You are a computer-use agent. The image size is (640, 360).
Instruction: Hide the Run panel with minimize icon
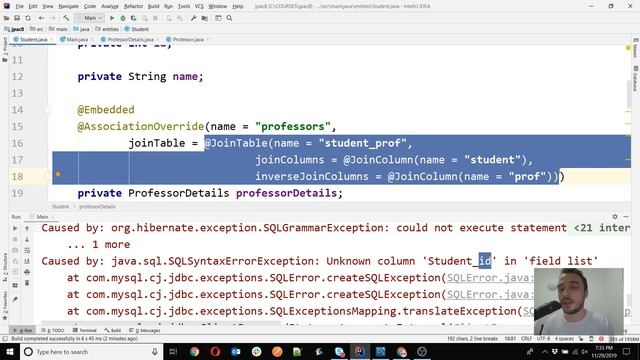coord(626,217)
